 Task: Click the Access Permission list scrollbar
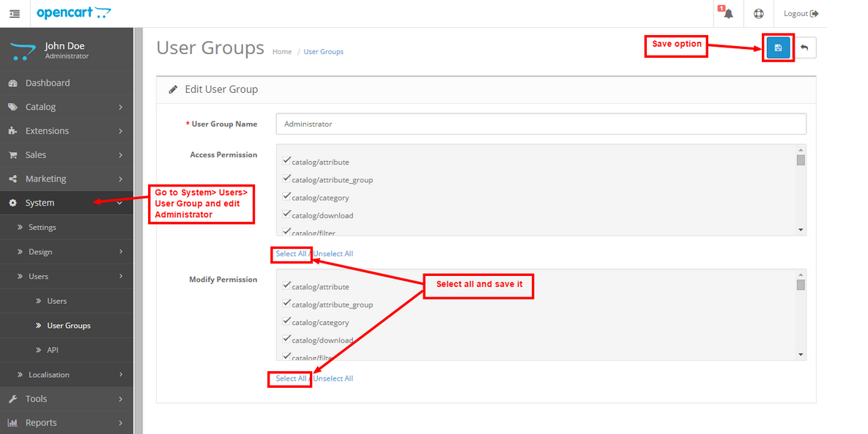pyautogui.click(x=801, y=190)
